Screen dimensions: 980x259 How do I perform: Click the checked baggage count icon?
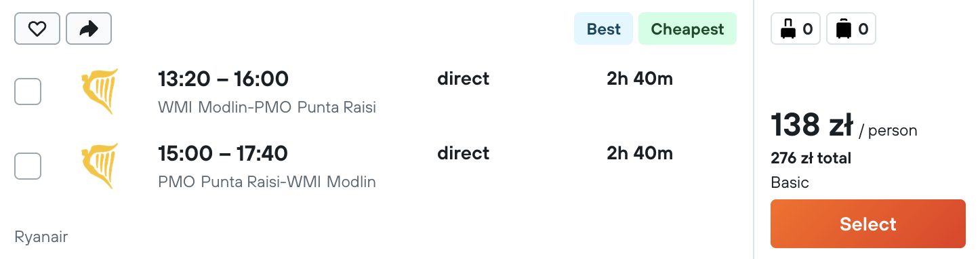851,29
